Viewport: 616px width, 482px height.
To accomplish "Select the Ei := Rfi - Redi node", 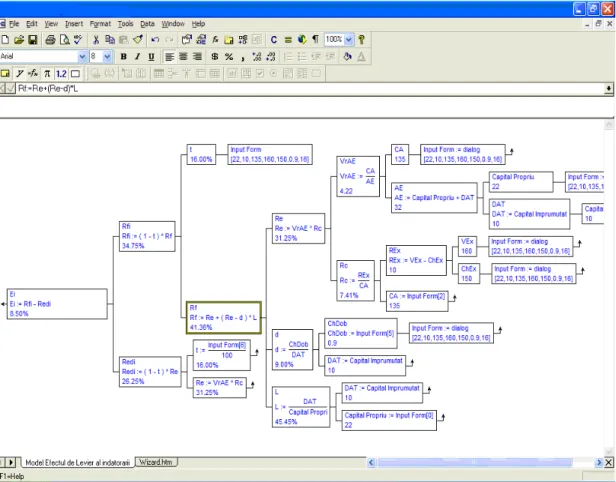I will pyautogui.click(x=57, y=304).
